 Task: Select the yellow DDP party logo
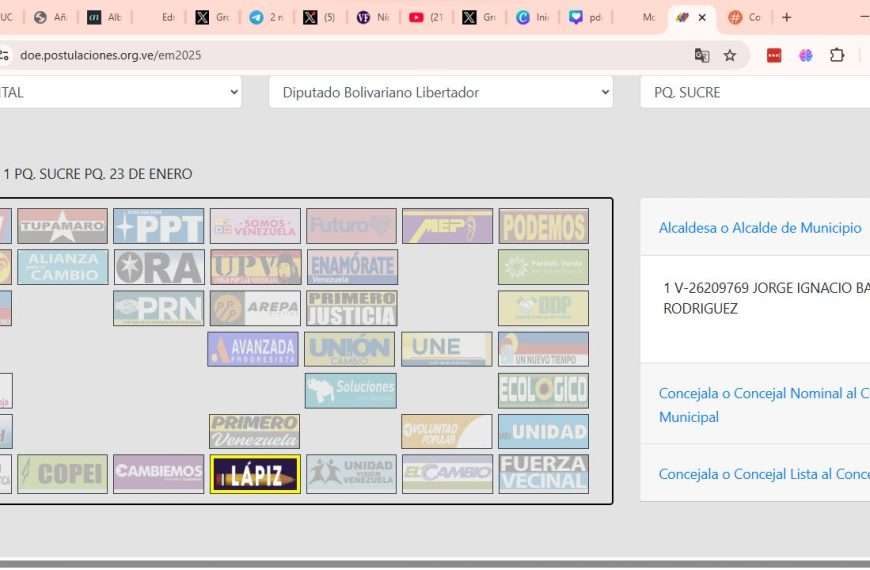tap(543, 308)
